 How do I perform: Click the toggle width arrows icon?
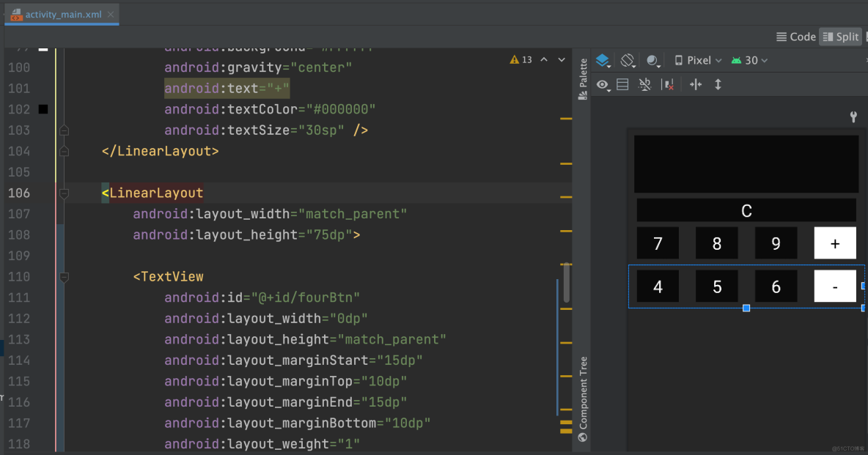tap(696, 85)
